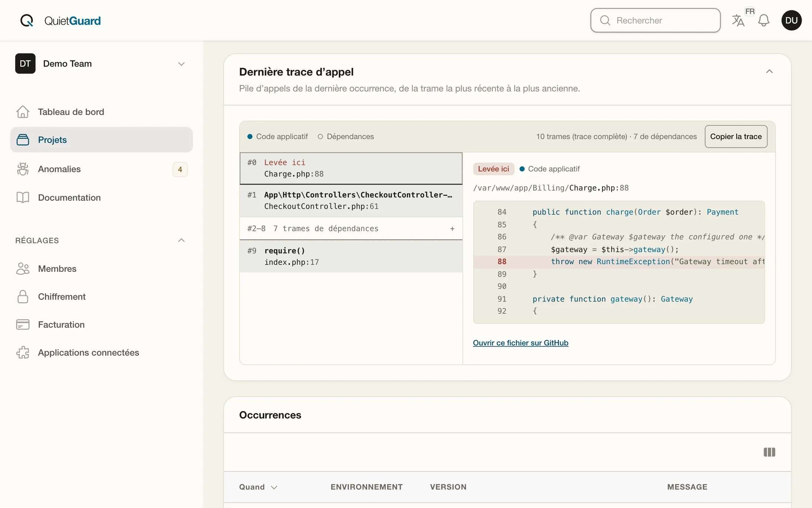The width and height of the screenshot is (812, 508).
Task: Open Ouvrir ce fichier sur GitHub link
Action: coord(520,343)
